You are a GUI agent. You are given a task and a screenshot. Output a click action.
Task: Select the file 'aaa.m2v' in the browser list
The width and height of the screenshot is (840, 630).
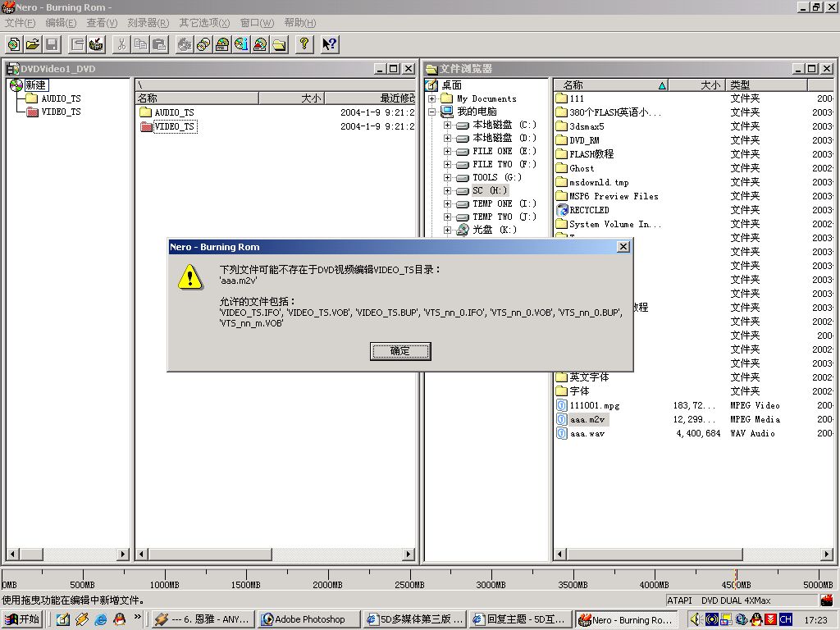click(x=582, y=419)
